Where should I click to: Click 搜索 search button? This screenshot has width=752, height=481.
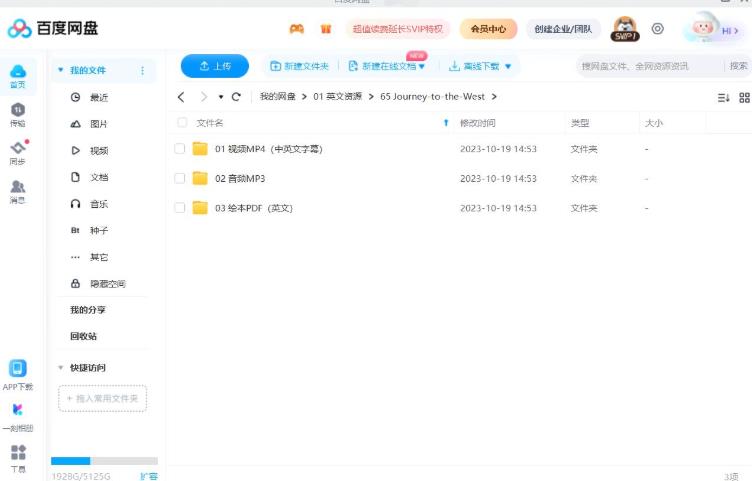tap(739, 66)
